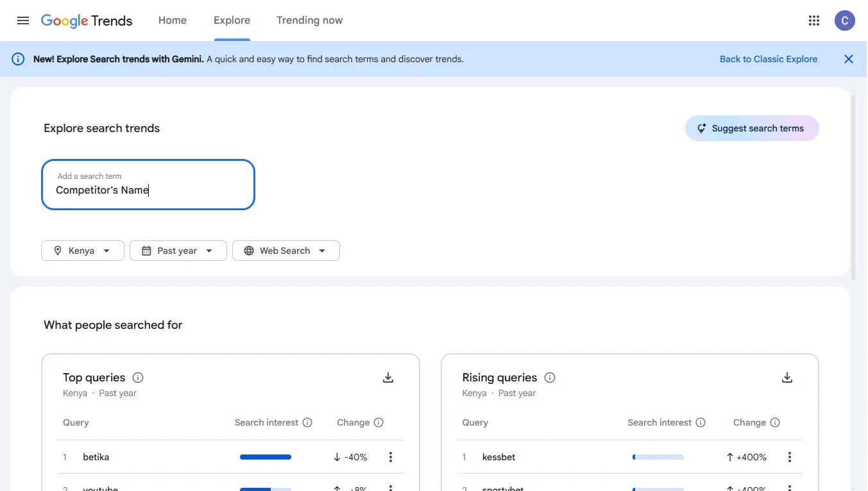Viewport: 868px width, 491px height.
Task: Click kessbet search interest bar
Action: tap(658, 457)
